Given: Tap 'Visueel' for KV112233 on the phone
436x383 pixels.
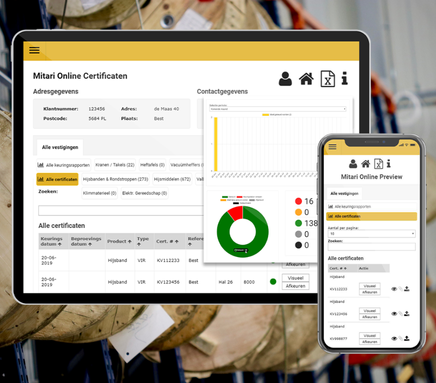Looking at the screenshot, I should pyautogui.click(x=370, y=286).
